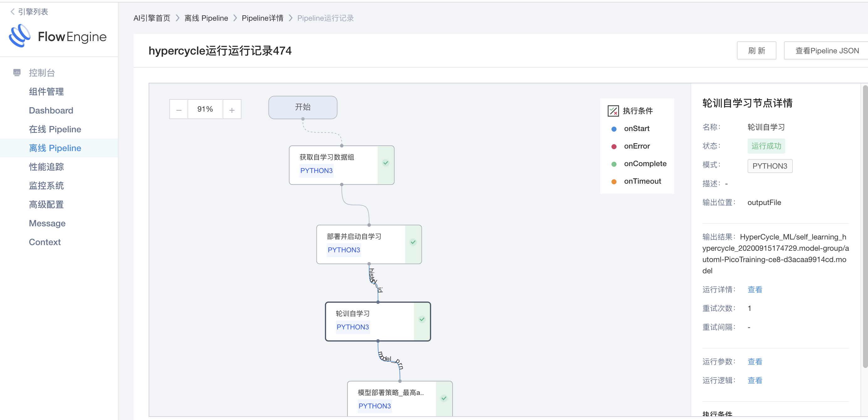Click the blue onStart legend dot

pyautogui.click(x=614, y=129)
